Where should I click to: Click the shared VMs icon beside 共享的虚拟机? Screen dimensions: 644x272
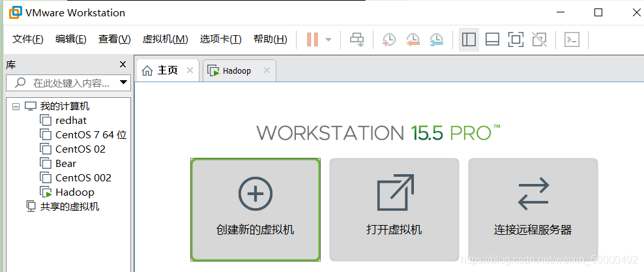coord(31,206)
